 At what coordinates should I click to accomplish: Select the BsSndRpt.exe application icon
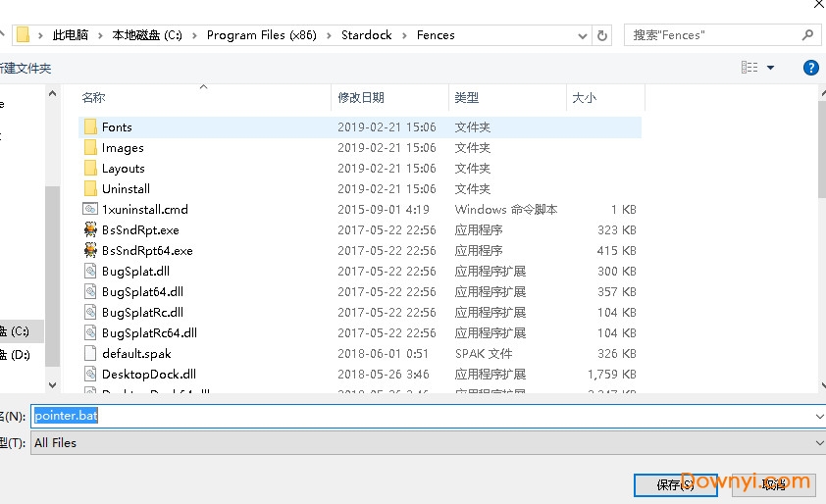tap(90, 229)
